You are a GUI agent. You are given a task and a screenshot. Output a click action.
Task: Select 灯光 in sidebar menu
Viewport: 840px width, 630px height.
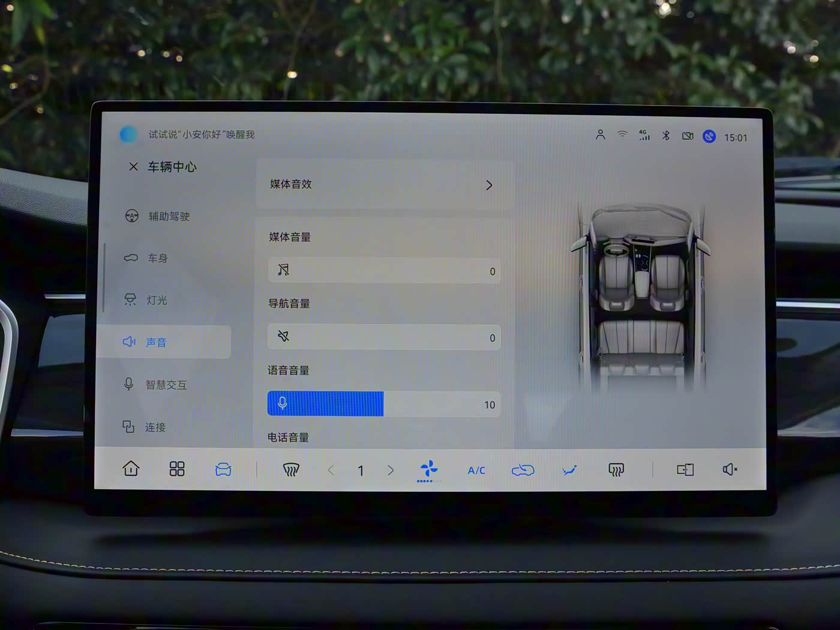click(156, 300)
